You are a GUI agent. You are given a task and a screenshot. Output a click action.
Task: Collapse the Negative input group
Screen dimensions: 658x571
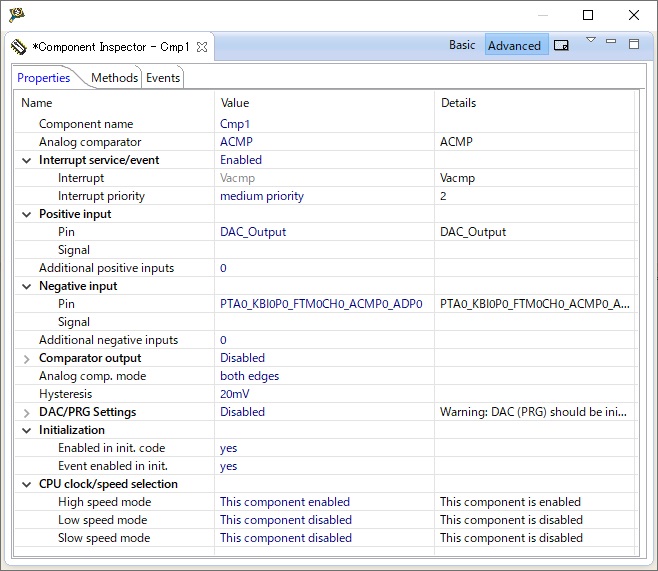click(26, 287)
